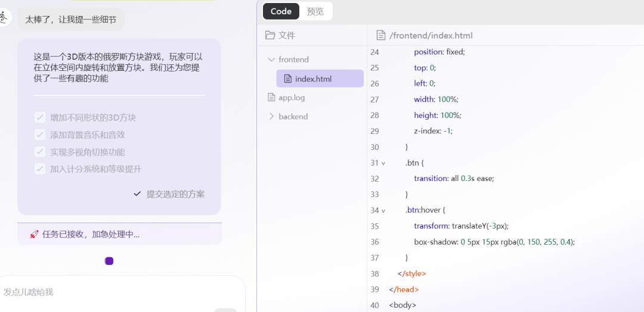Select the backend folder label

coord(293,117)
